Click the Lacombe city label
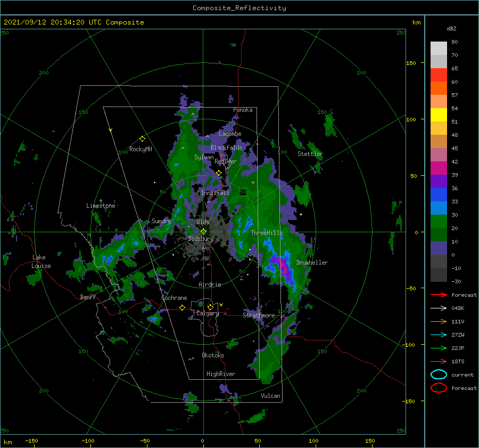This screenshot has height=448, width=479. pos(230,134)
